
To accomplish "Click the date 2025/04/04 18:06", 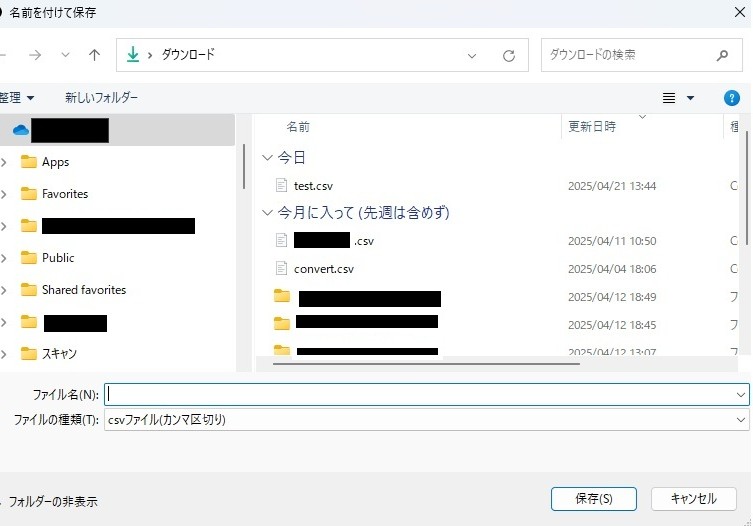I will [x=612, y=269].
